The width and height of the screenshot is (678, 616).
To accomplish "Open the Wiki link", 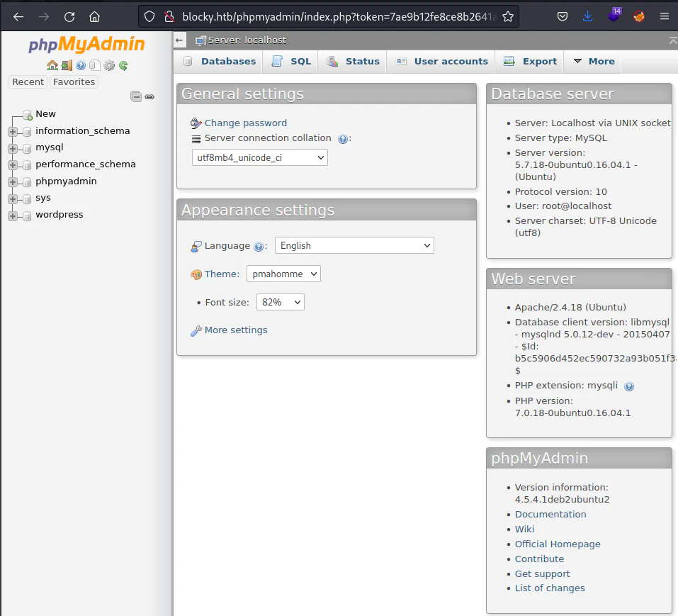I will (524, 529).
